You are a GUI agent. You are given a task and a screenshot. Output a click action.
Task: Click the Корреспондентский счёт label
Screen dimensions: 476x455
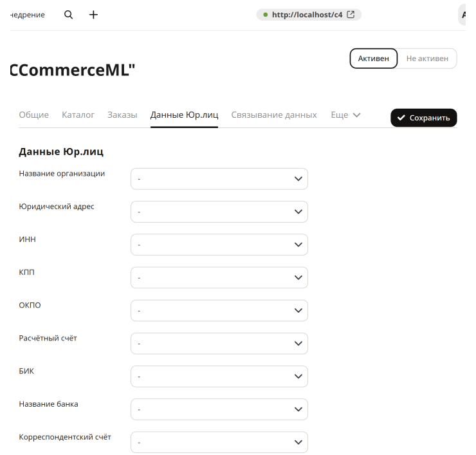(65, 437)
